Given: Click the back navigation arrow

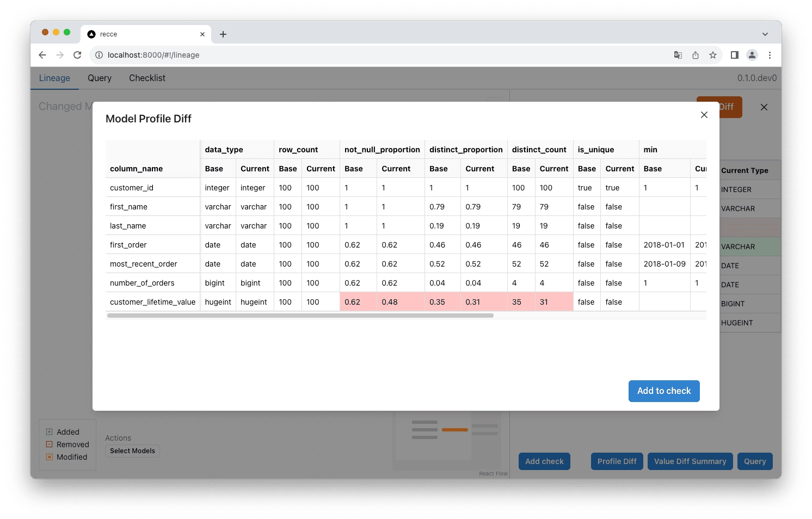Looking at the screenshot, I should [42, 55].
